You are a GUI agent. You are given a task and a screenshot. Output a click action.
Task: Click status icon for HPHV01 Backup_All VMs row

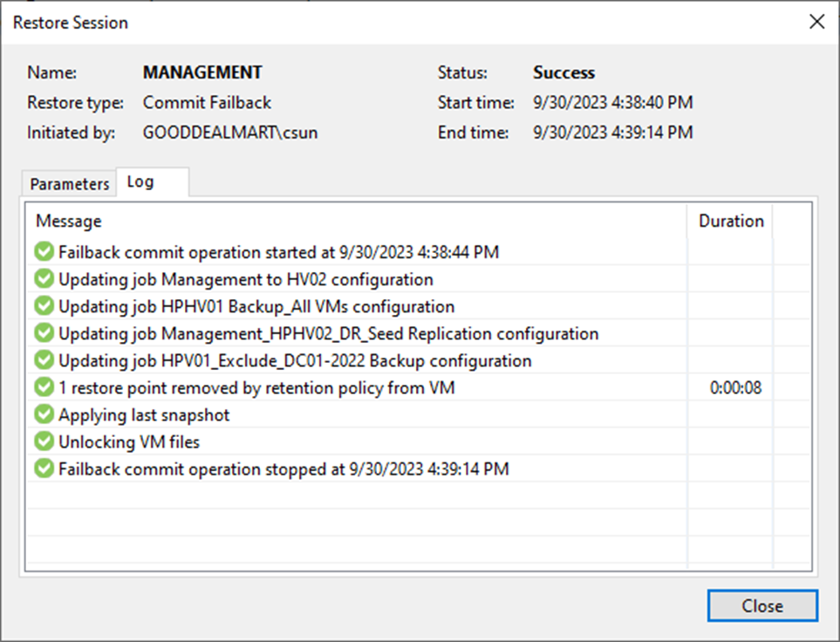(44, 306)
